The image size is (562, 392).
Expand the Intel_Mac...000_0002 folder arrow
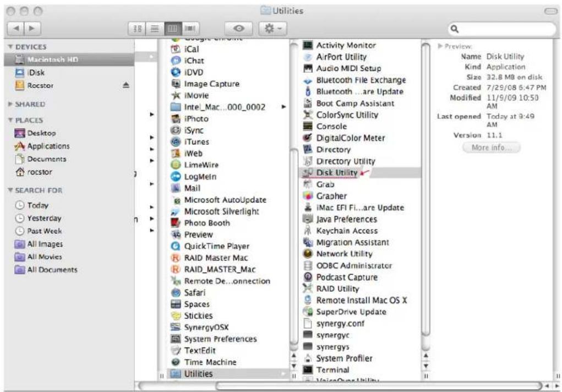(283, 106)
